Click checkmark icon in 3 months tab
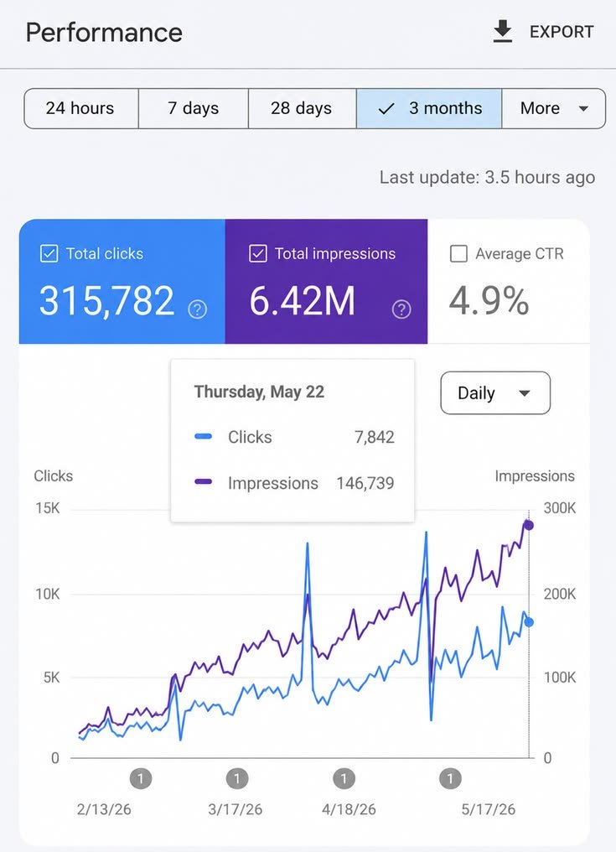Screen dimensions: 616x852 click(386, 109)
